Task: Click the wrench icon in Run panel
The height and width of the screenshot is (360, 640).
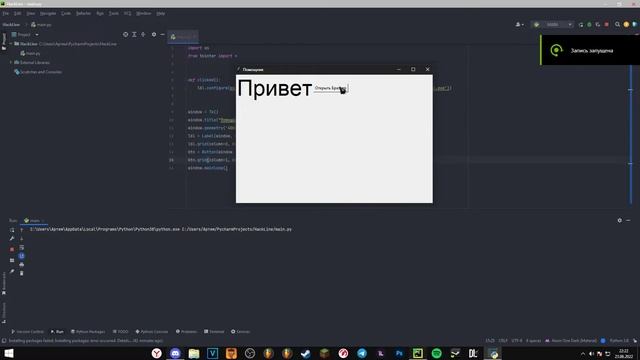Action: [x=12, y=239]
